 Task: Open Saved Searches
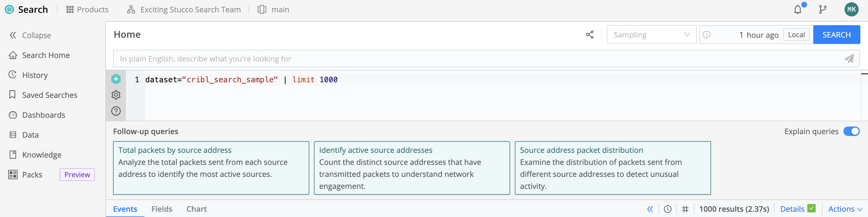click(43, 95)
